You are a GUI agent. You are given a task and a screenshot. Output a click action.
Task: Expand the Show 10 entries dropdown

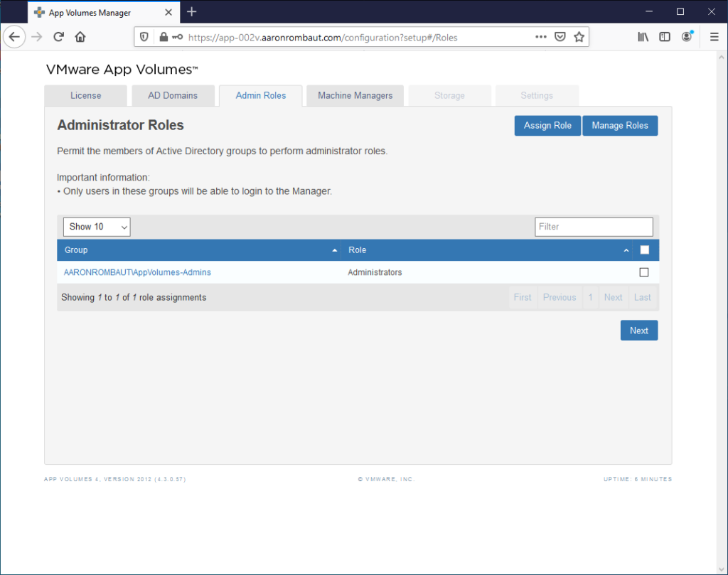click(97, 227)
